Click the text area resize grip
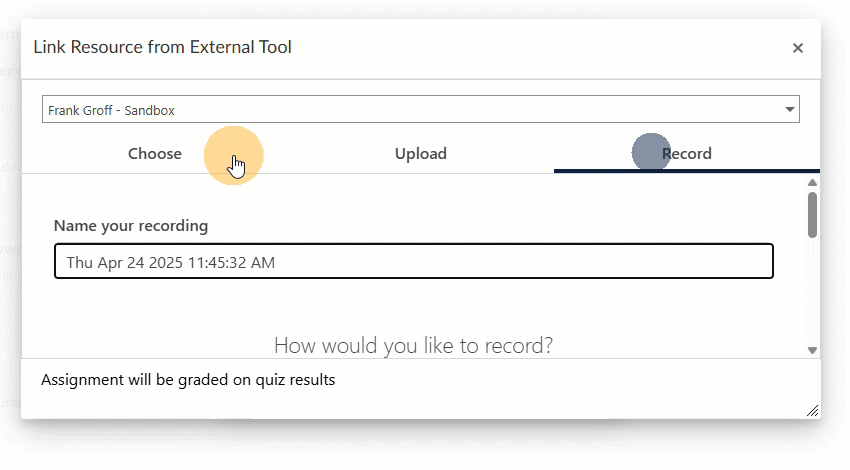Viewport: 850px width, 470px height. point(812,411)
